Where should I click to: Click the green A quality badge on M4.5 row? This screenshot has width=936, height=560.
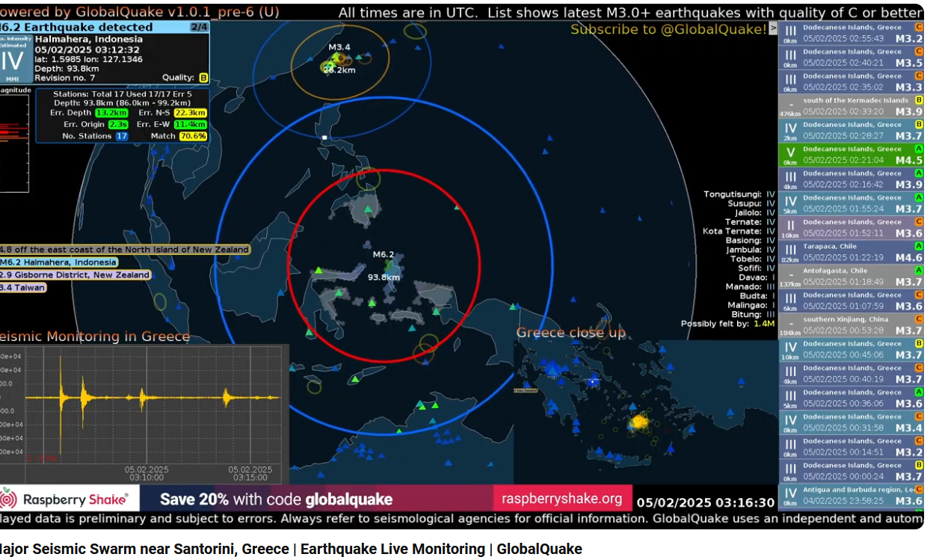coord(919,149)
